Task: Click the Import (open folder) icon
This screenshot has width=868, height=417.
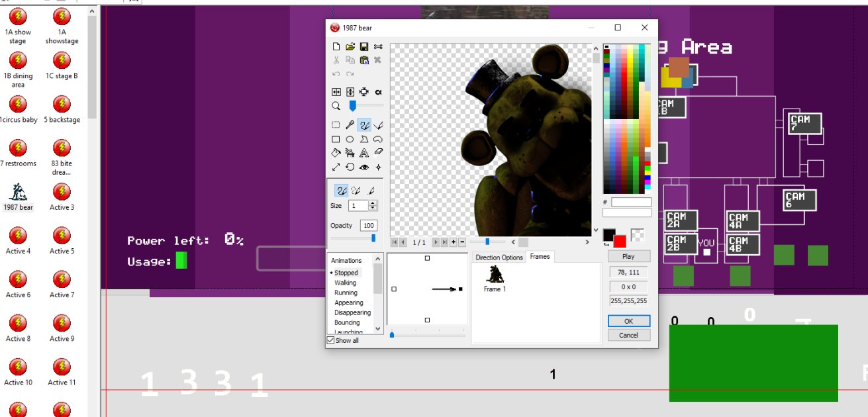Action: 350,47
